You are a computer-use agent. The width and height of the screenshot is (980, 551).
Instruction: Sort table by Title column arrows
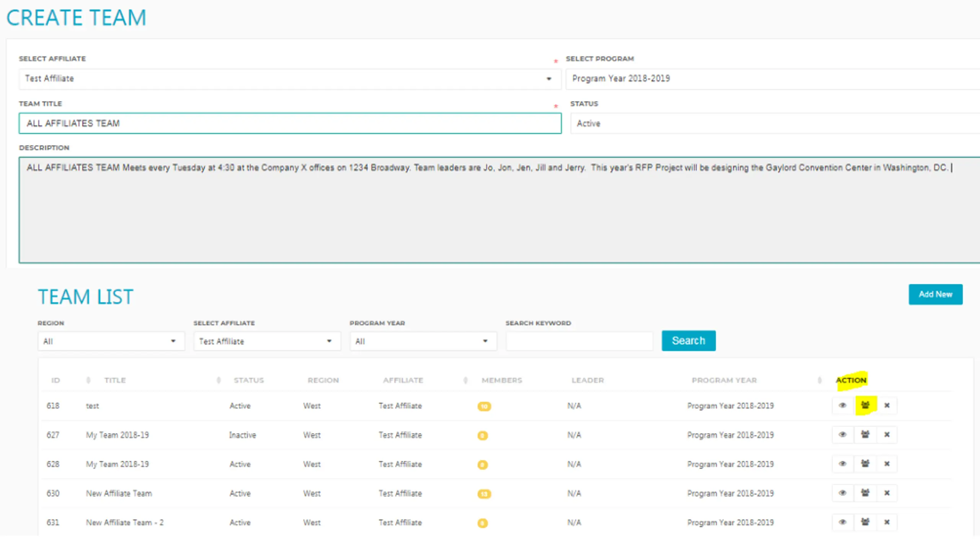point(219,380)
